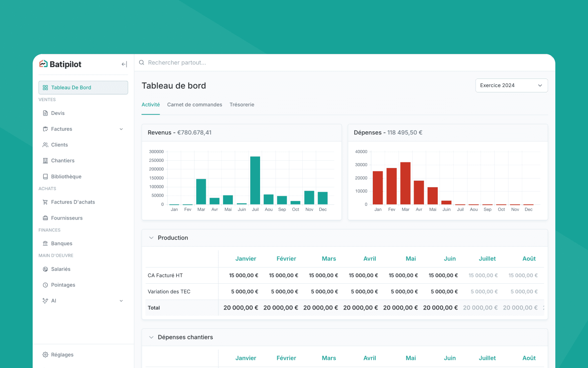The width and height of the screenshot is (588, 368).
Task: Click the Batipilot logo icon
Action: [43, 64]
